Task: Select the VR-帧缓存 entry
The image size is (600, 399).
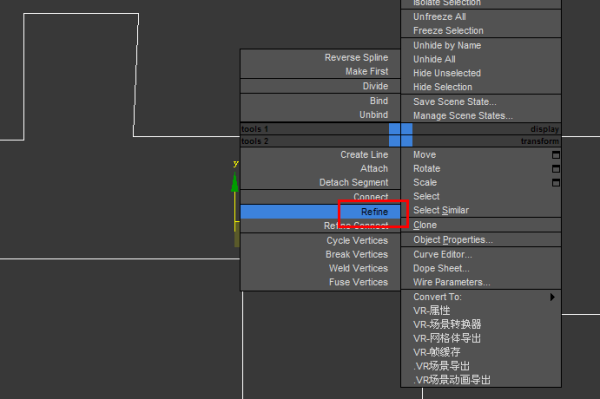Action: point(437,352)
